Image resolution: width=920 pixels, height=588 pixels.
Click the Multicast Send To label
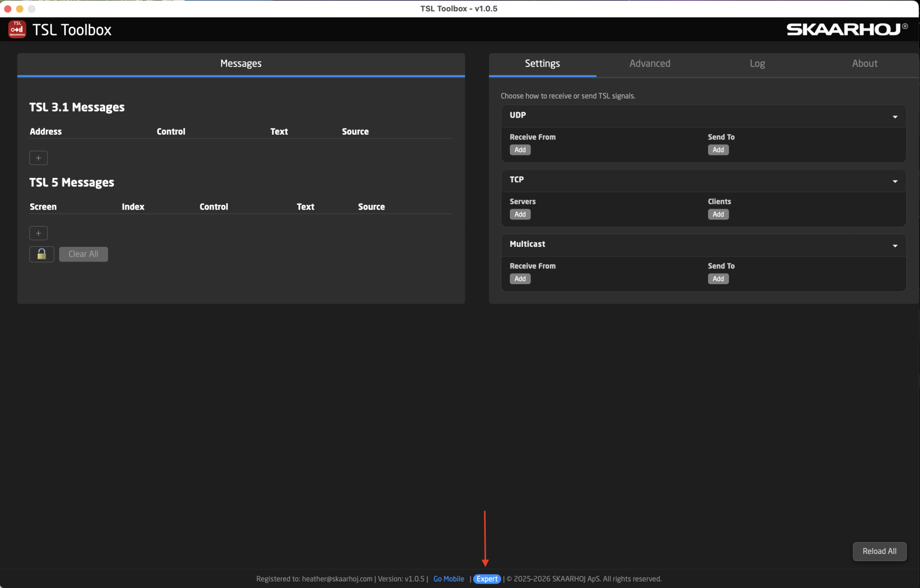[721, 266]
